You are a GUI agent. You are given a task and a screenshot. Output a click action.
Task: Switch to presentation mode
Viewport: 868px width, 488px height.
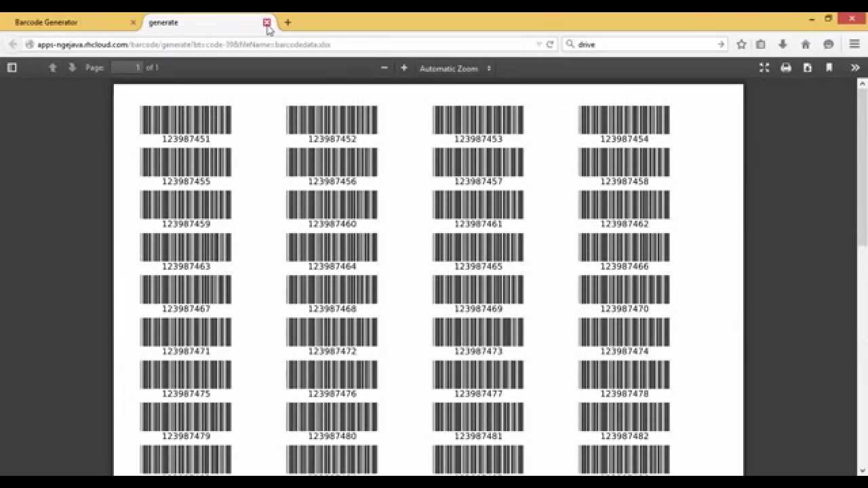764,68
